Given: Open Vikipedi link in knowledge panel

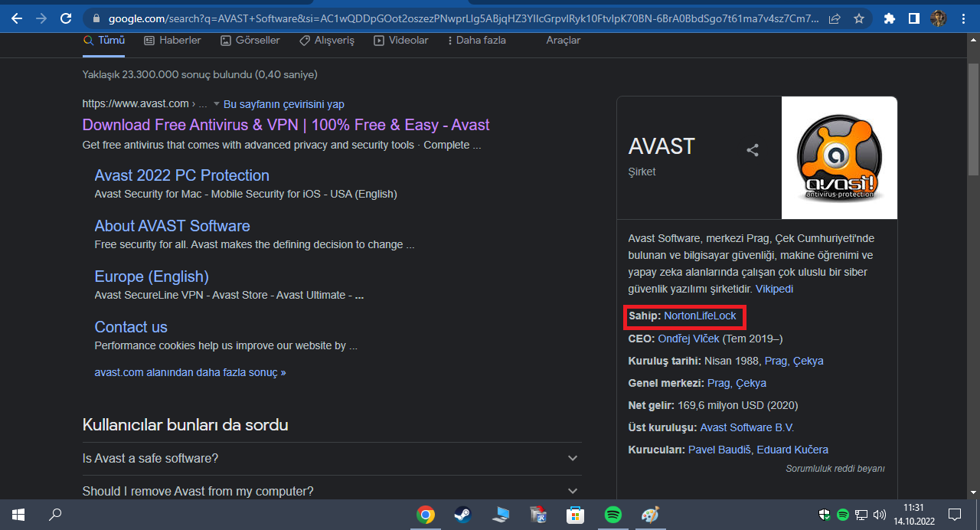Looking at the screenshot, I should [x=774, y=289].
